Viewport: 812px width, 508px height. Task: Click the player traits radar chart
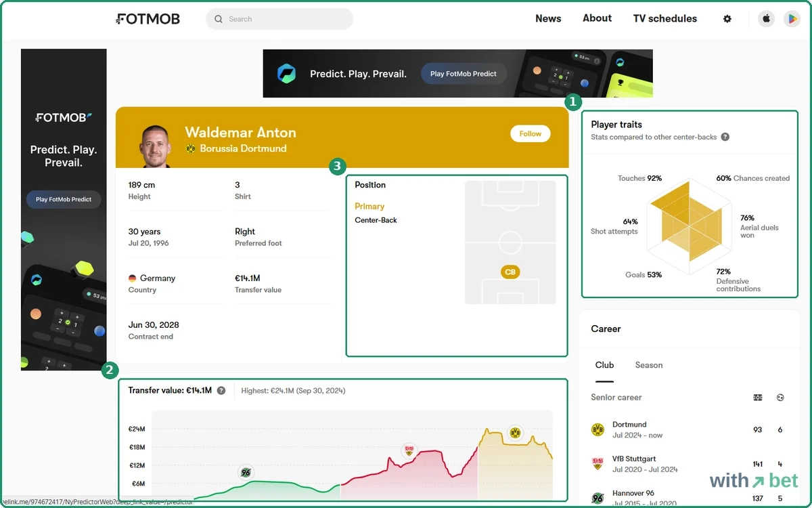[x=689, y=226]
